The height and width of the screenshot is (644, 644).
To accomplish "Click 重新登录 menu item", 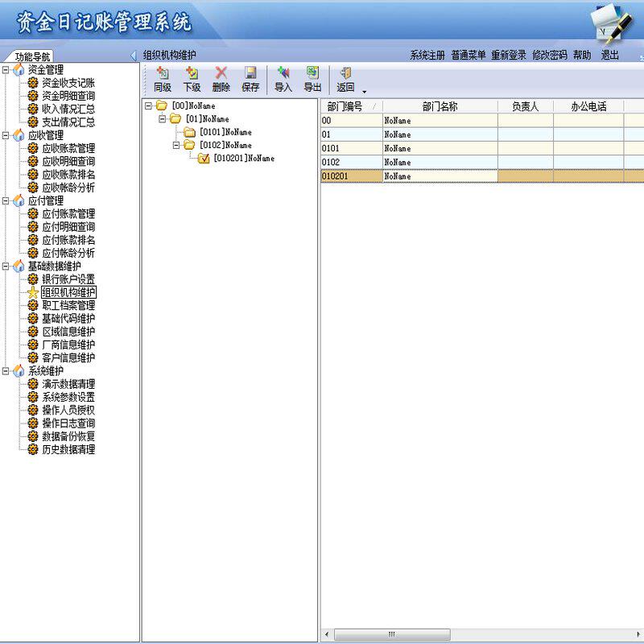I will coord(509,55).
